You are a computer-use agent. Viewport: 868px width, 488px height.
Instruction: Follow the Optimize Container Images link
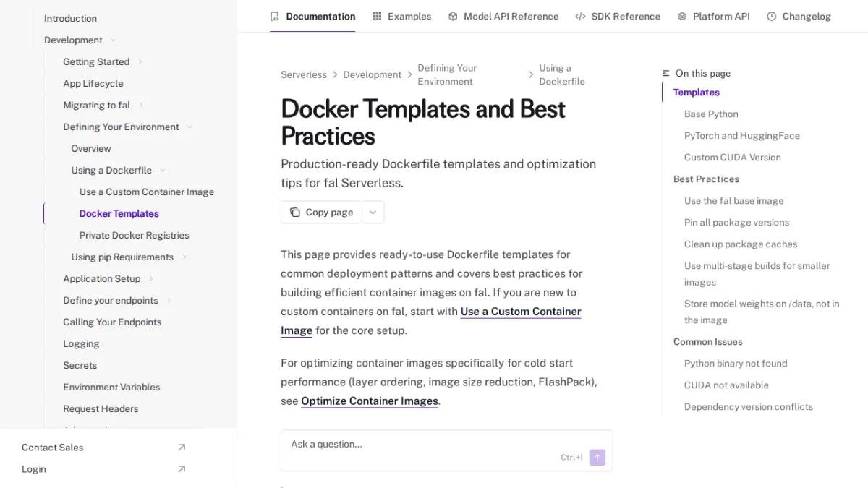pos(370,401)
